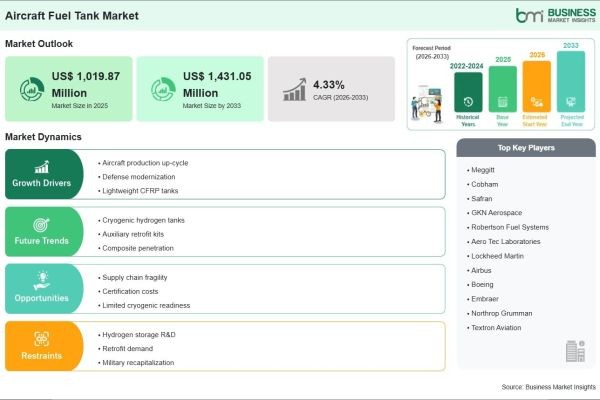600x400 pixels.
Task: Click the green 2025 Base Year bar
Action: point(502,89)
